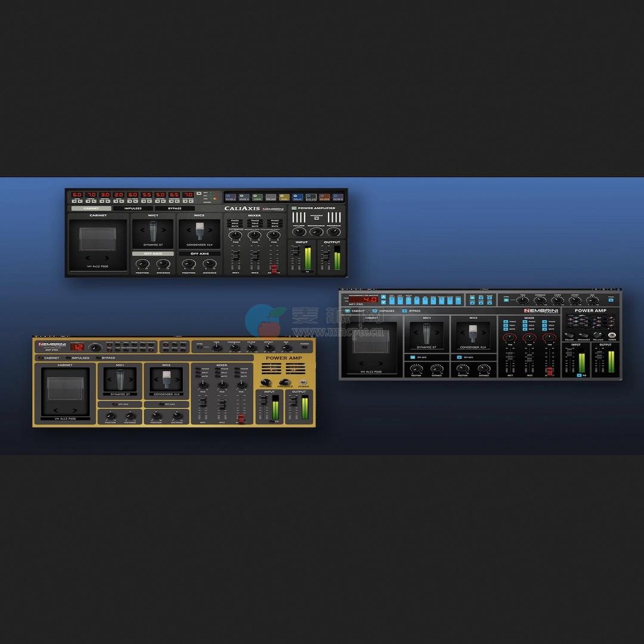Click the Comp pedal in CaliAxis
Screen dimensions: 644x644
[x=257, y=197]
